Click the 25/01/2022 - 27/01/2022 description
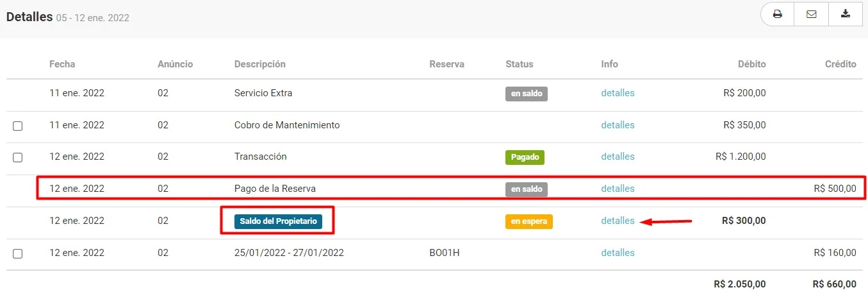 click(289, 253)
